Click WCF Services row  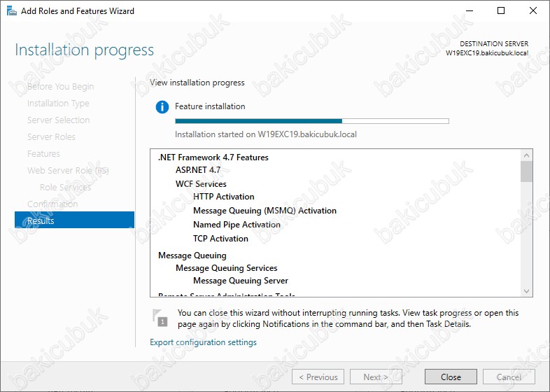point(201,184)
